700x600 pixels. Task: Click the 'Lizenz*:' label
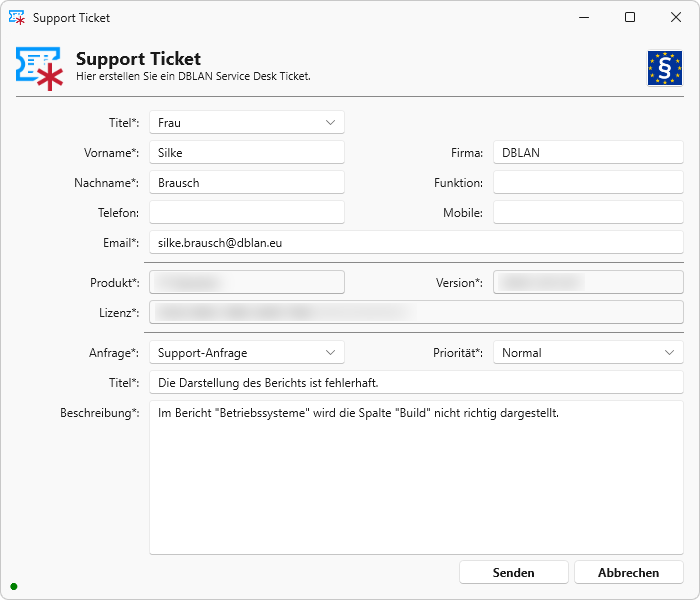tap(119, 312)
